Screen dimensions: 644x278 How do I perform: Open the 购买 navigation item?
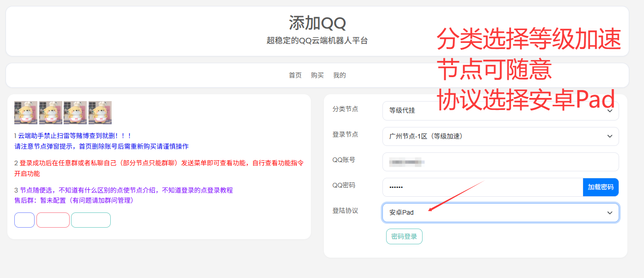[x=317, y=75]
